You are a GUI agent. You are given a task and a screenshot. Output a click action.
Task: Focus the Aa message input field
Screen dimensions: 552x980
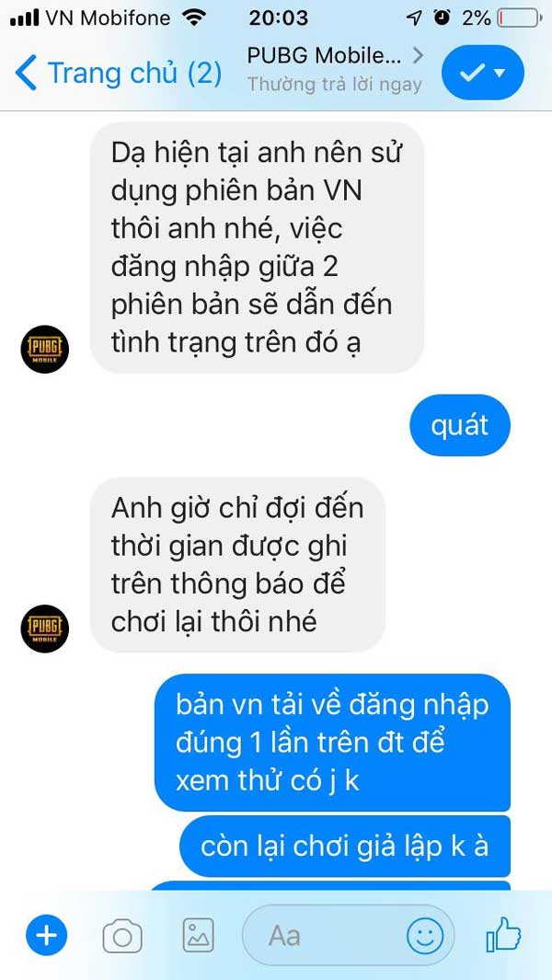coord(347,936)
